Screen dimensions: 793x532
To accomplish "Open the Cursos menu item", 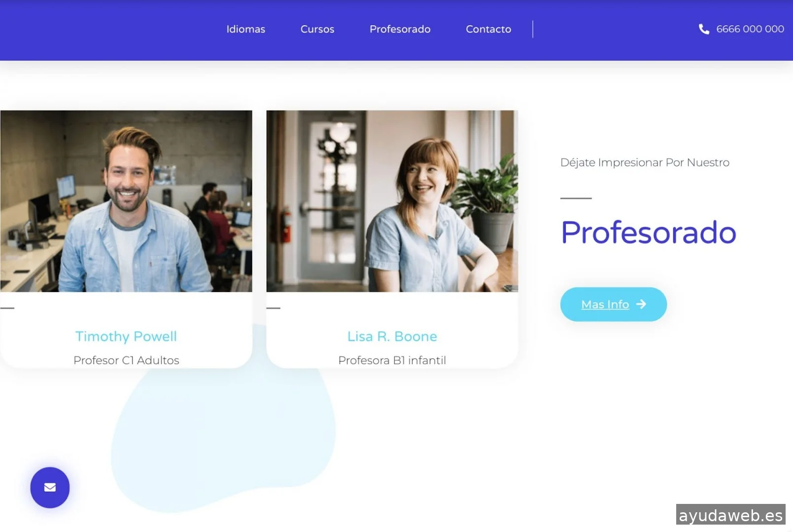I will click(317, 29).
